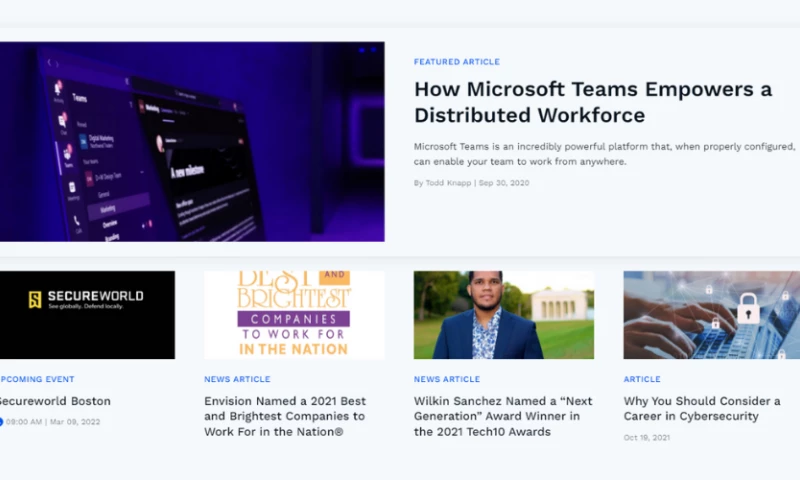
Task: Open the Microsoft Teams featured article image
Action: pyautogui.click(x=192, y=141)
